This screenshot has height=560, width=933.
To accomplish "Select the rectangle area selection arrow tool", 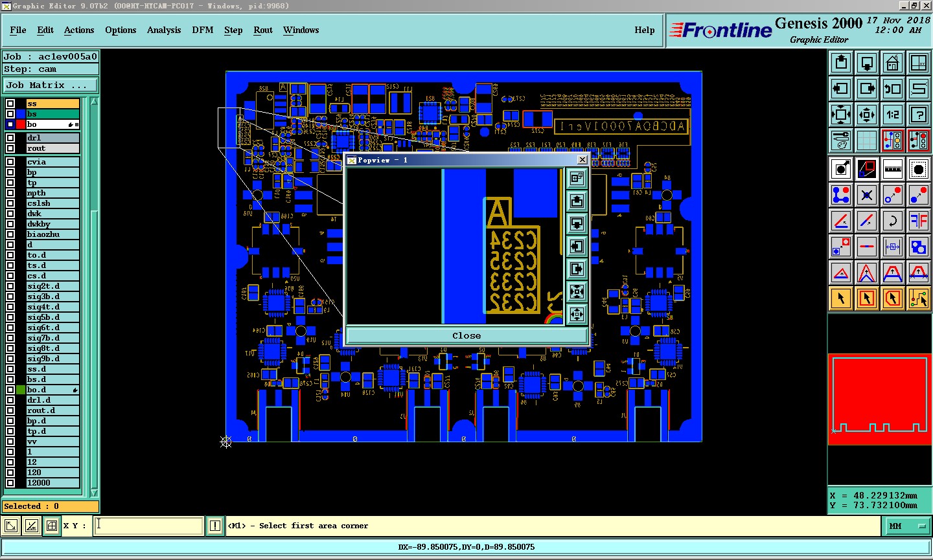I will point(867,298).
